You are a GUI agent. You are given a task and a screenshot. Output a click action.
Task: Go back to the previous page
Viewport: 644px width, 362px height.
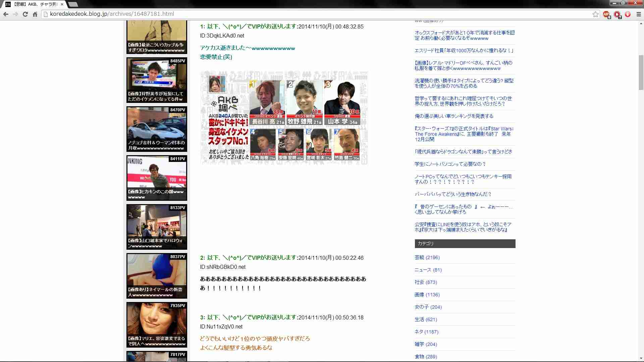[x=6, y=14]
